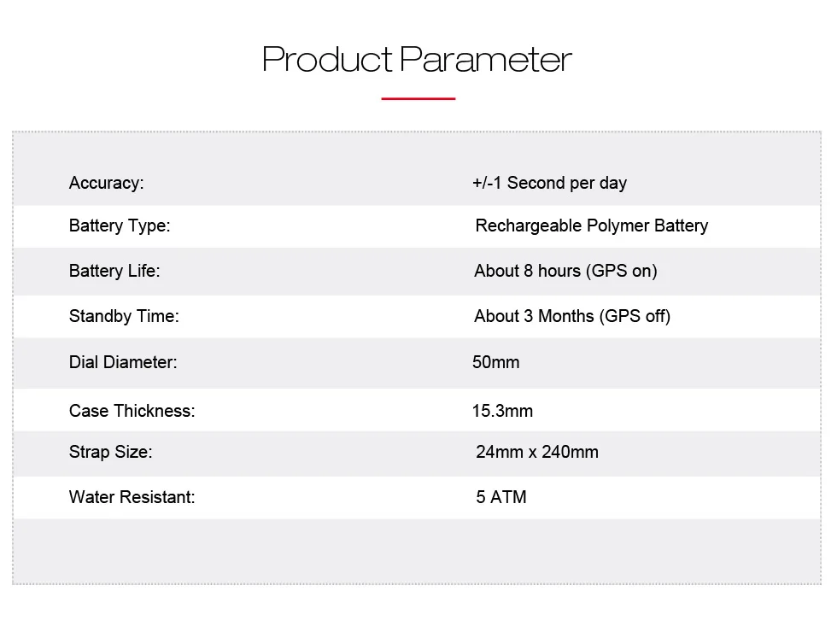The width and height of the screenshot is (837, 644).
Task: Select the Battery Type label
Action: (120, 225)
